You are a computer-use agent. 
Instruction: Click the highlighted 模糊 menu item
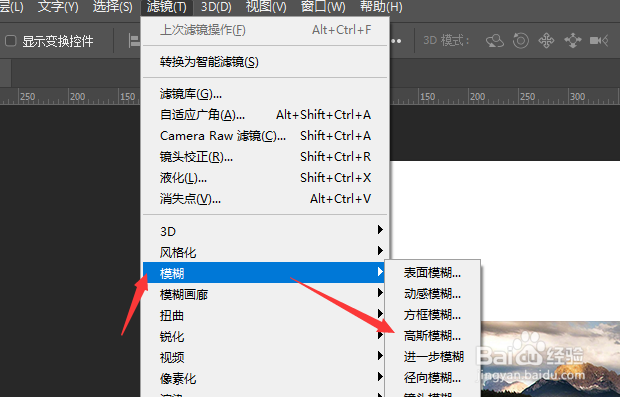[265, 272]
